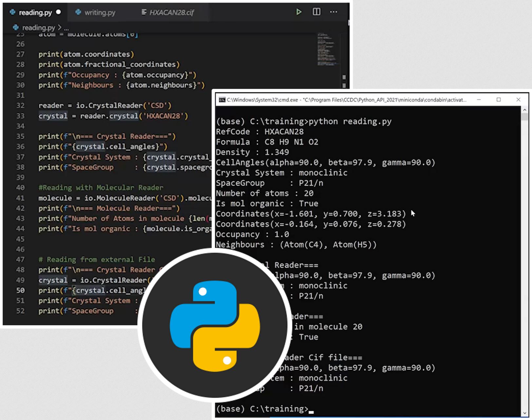
Task: Maximize the cmd.exe window
Action: click(x=498, y=100)
